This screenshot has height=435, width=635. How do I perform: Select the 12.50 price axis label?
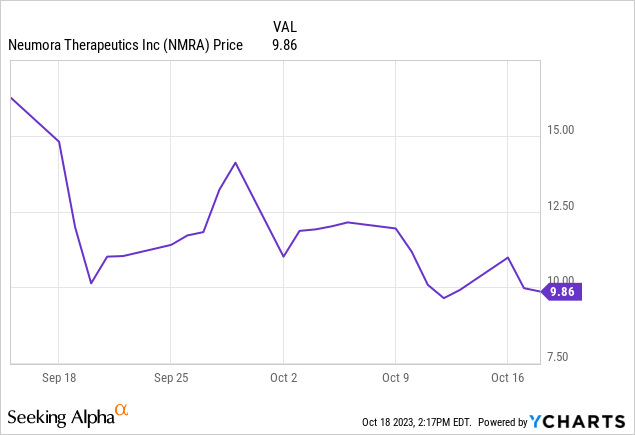pyautogui.click(x=563, y=206)
